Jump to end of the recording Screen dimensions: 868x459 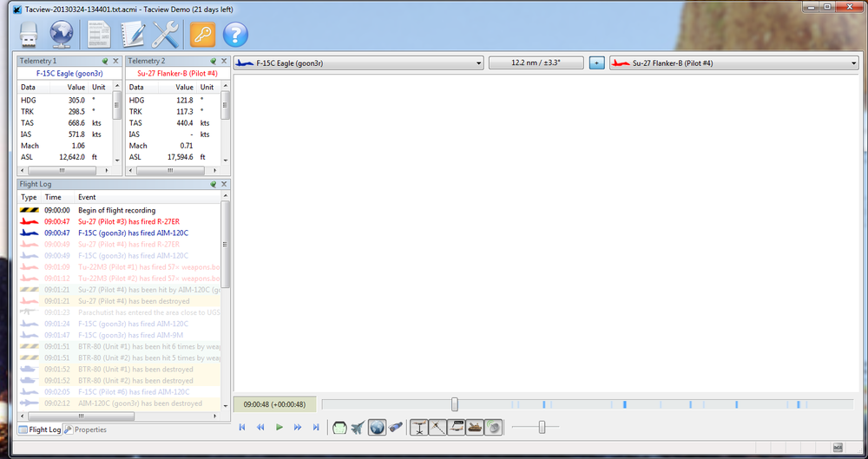[316, 427]
